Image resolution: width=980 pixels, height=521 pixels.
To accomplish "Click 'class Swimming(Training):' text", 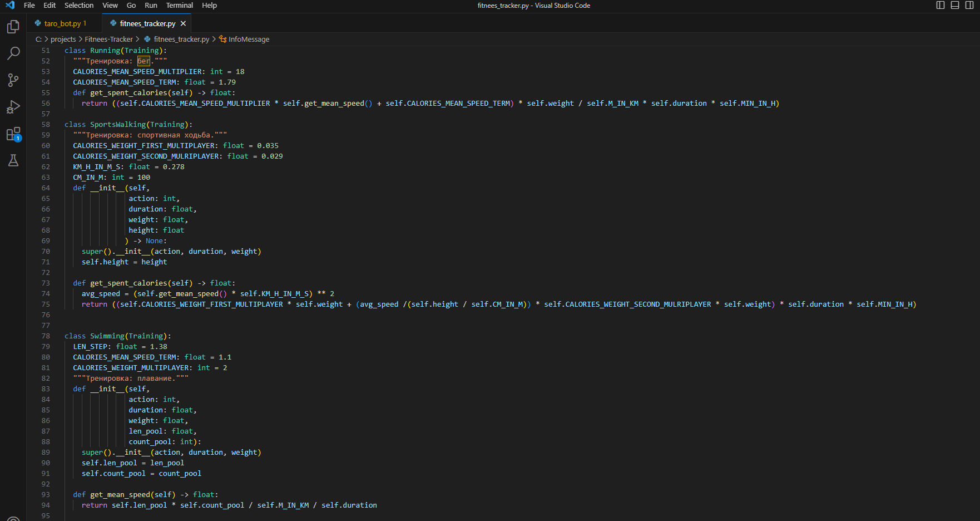I will click(118, 336).
